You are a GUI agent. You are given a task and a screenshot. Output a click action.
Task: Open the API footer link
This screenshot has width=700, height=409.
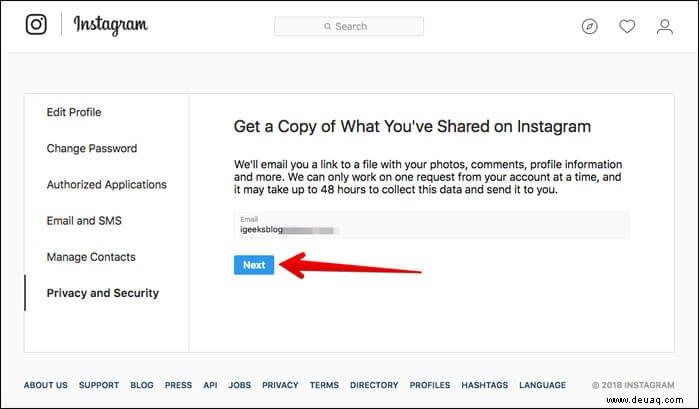210,385
